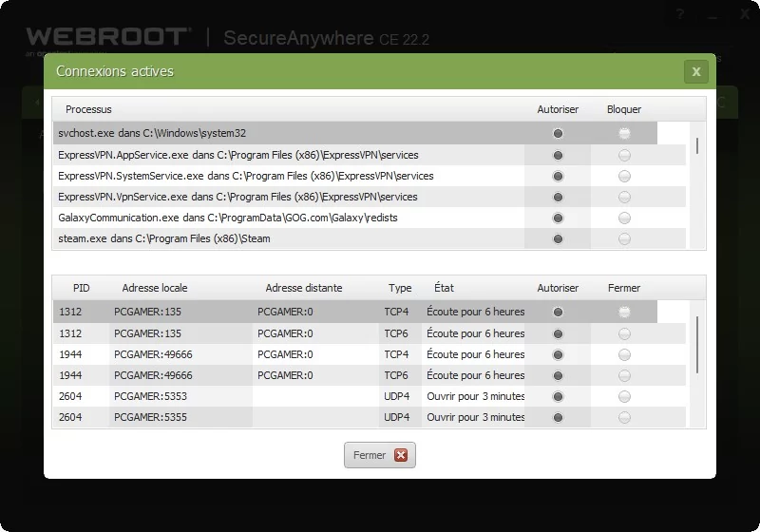Select Autoriser for PCGAMER:5353 connection
Screen dimensions: 760x532
click(x=558, y=396)
